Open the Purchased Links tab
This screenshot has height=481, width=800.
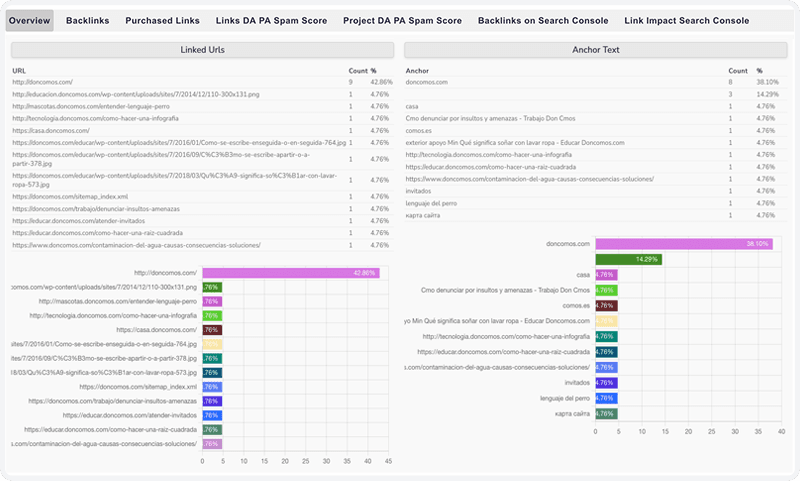coord(162,21)
